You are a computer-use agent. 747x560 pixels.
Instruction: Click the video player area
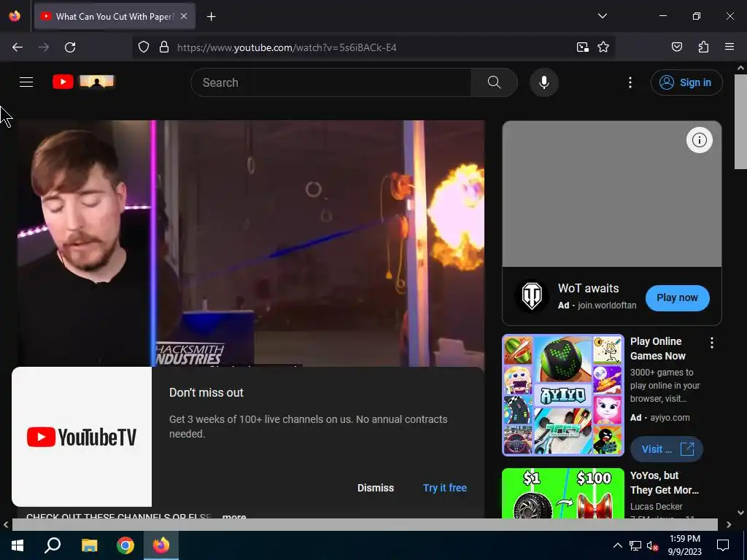(x=251, y=243)
